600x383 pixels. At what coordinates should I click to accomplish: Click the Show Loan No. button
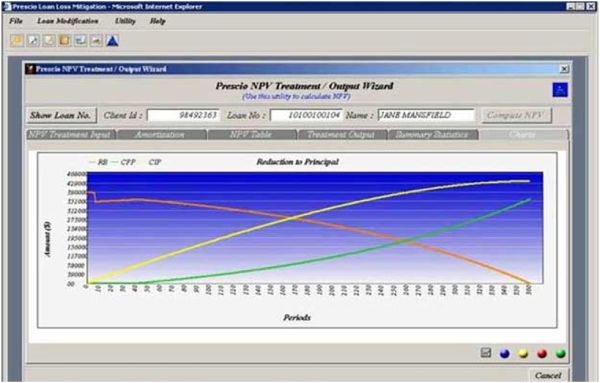click(x=61, y=115)
